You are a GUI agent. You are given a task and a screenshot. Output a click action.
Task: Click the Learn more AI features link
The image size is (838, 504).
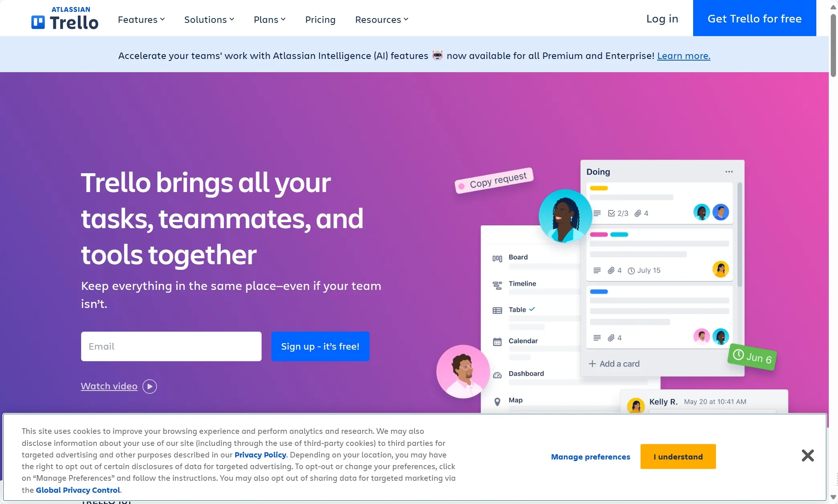[683, 55]
